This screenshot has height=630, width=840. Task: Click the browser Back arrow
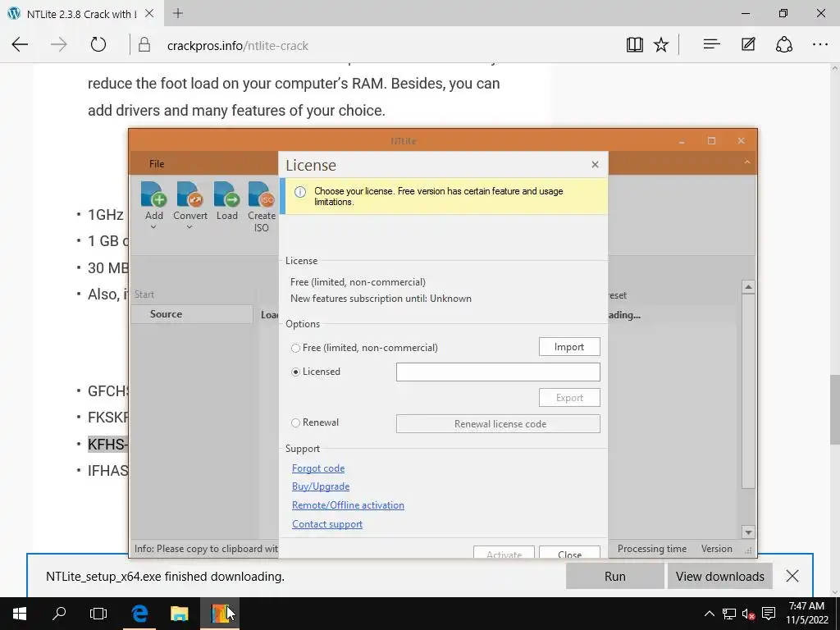click(20, 45)
